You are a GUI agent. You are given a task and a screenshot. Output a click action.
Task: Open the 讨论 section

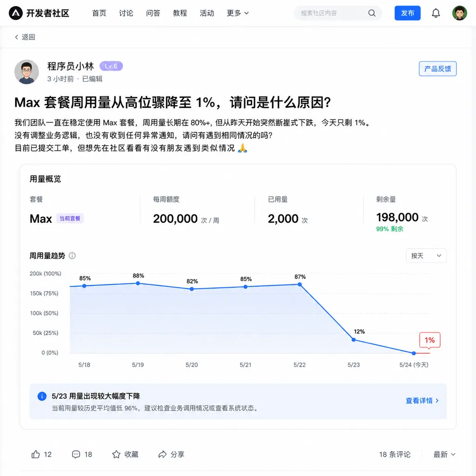126,13
